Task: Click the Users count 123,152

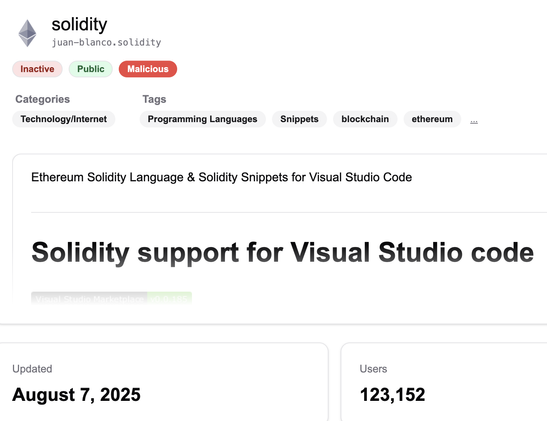Action: (x=392, y=395)
